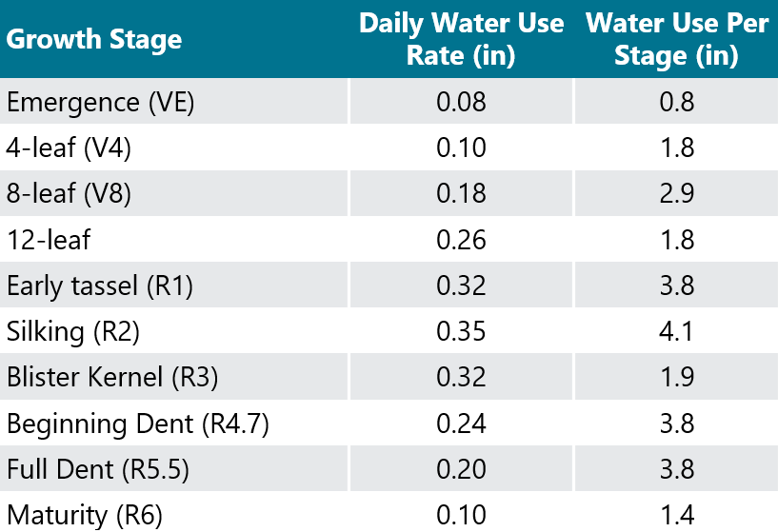Click the 0.35 daily rate for Silking
The width and height of the screenshot is (778, 532).
pos(461,330)
